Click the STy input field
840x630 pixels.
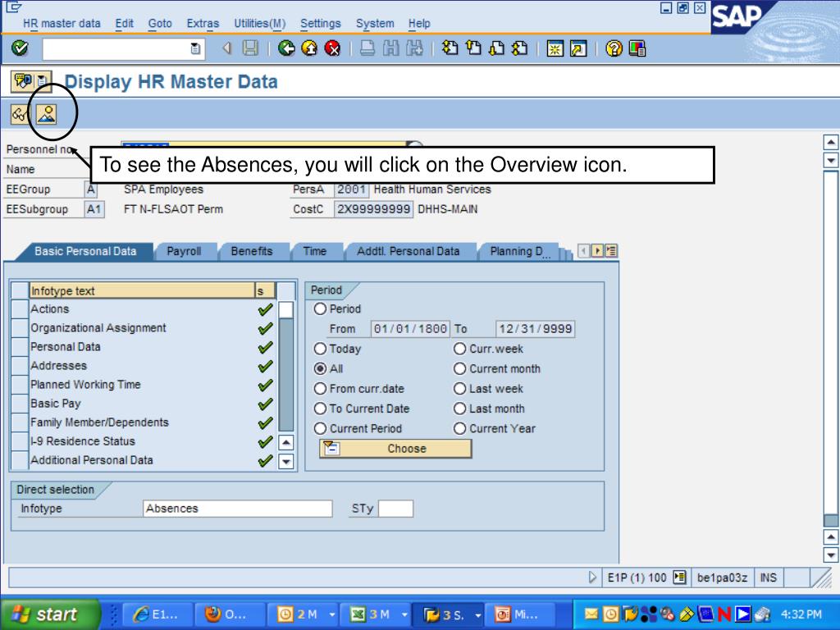(x=395, y=509)
